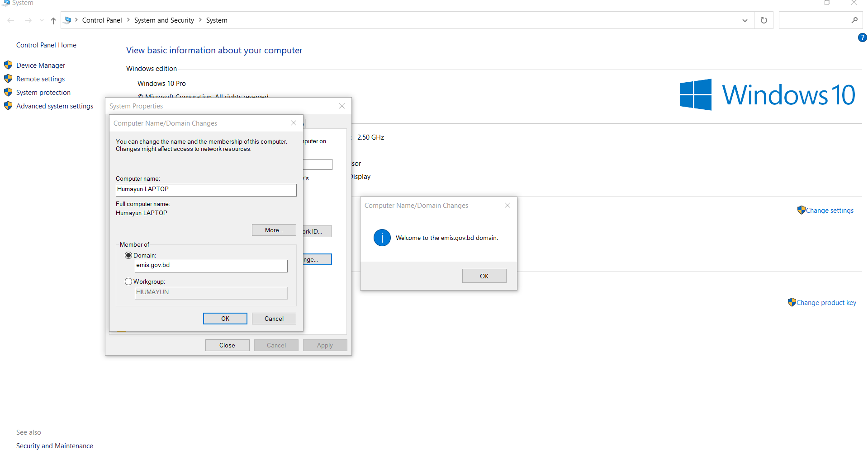Expand chevron after Control Panel breadcrumb
Image resolution: width=868 pixels, height=455 pixels.
point(128,20)
